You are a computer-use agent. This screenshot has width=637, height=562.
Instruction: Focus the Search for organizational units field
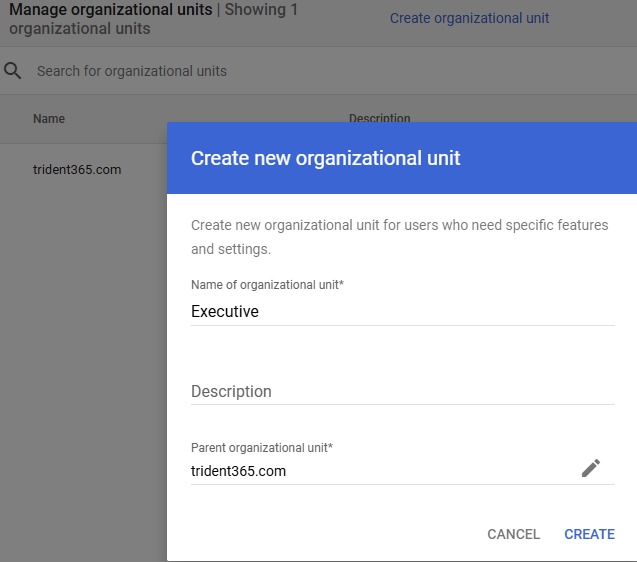pos(200,71)
